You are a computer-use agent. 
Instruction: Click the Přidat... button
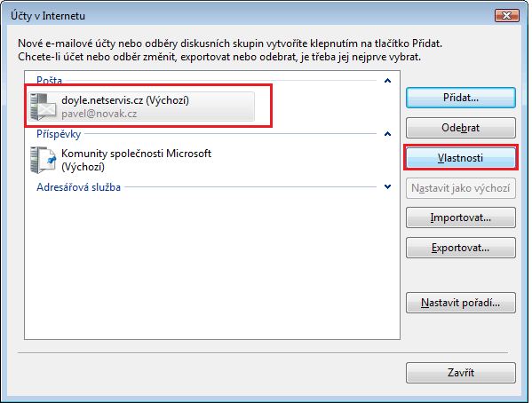tap(461, 98)
